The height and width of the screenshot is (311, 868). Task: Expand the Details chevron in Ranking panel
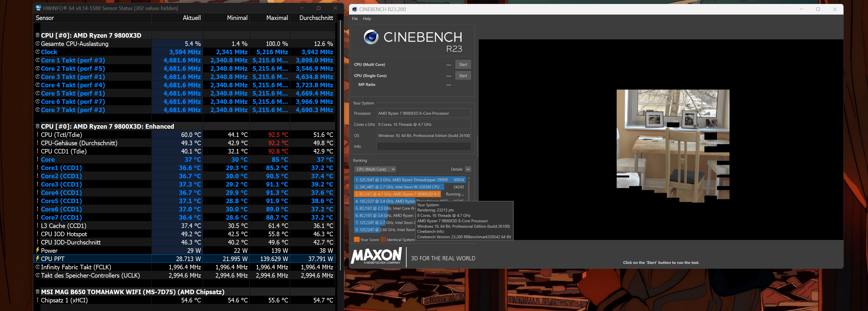[x=468, y=169]
